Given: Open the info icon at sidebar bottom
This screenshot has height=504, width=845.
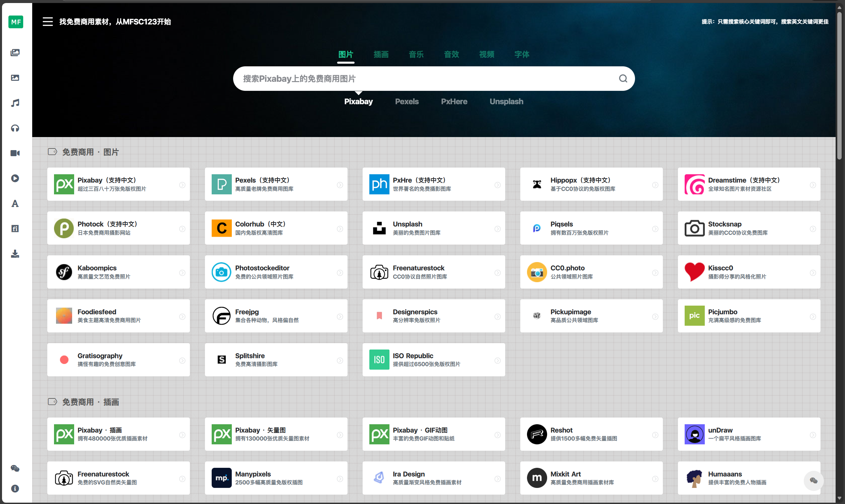Looking at the screenshot, I should pyautogui.click(x=15, y=488).
